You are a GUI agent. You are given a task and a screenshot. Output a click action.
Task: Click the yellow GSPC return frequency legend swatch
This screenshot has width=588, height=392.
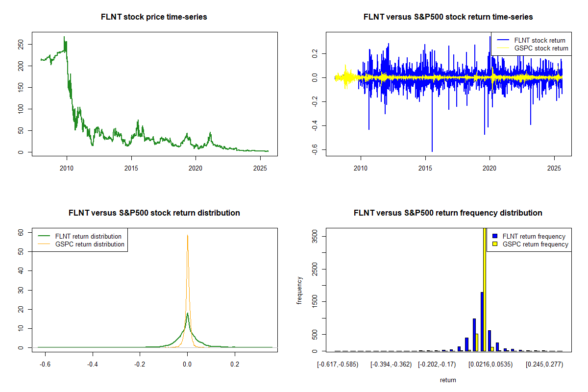coord(495,244)
